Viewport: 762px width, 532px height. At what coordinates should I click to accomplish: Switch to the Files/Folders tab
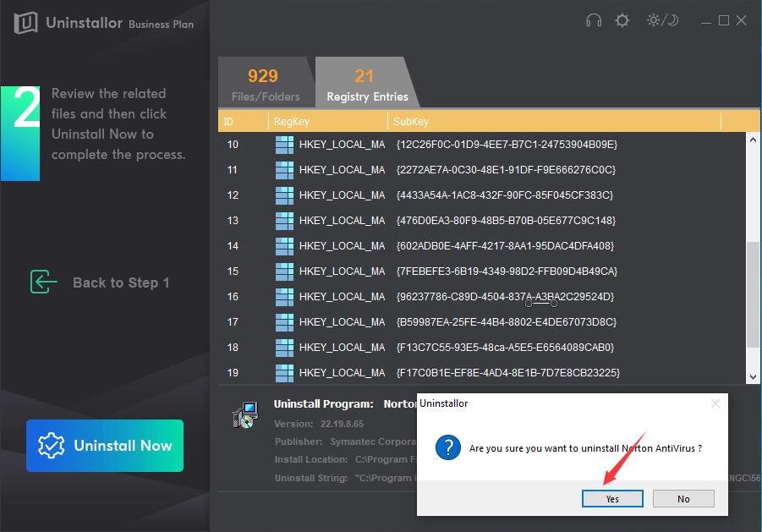click(266, 83)
